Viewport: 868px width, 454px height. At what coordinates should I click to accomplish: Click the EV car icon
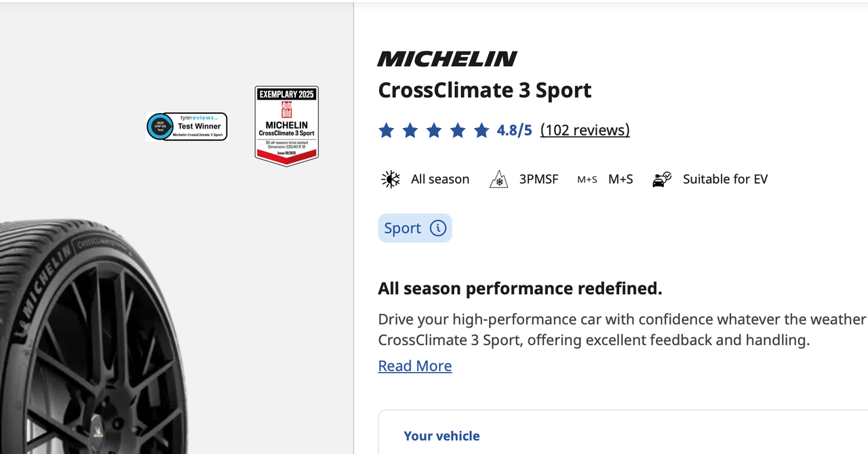(661, 179)
